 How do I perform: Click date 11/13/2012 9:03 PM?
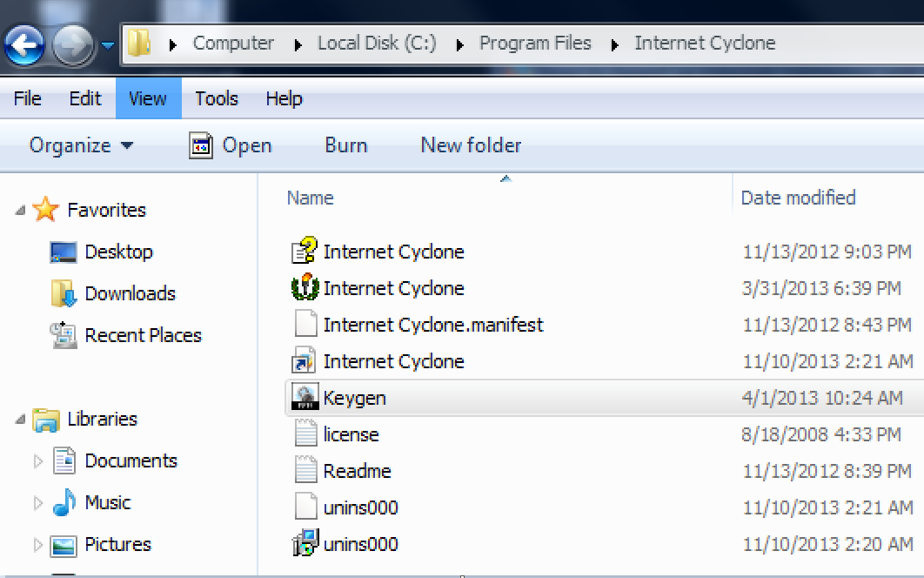827,252
